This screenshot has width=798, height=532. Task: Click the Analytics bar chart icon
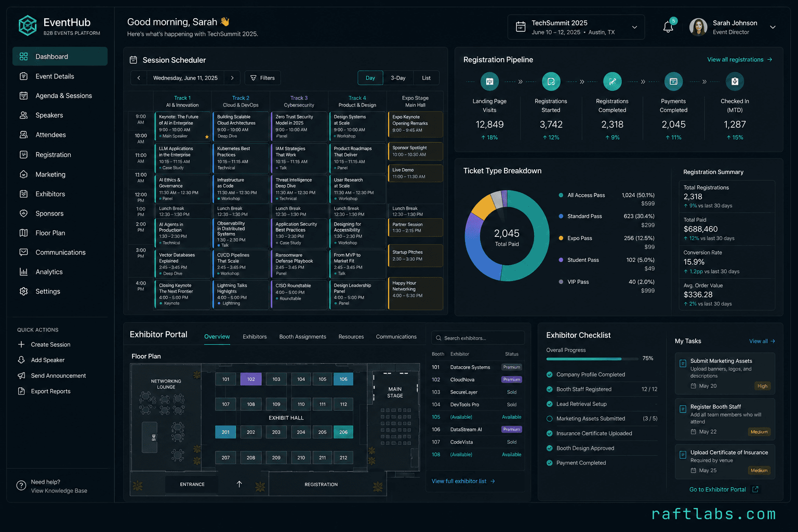coord(23,272)
